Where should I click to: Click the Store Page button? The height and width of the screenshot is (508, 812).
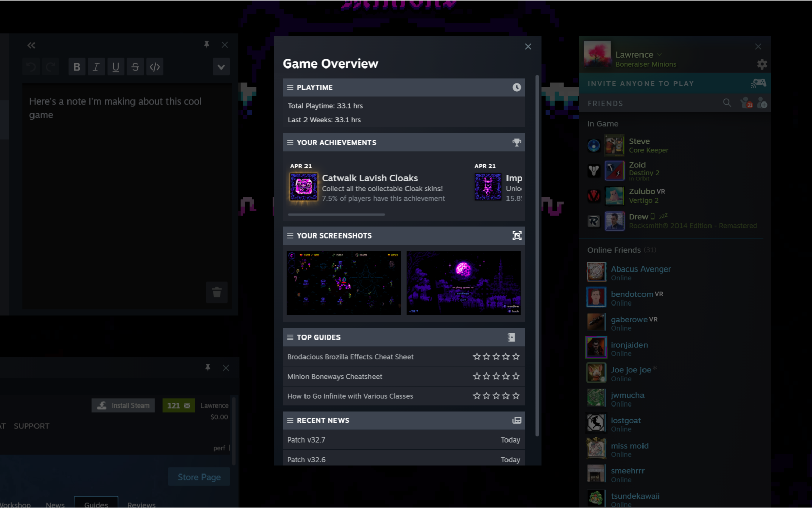click(199, 476)
